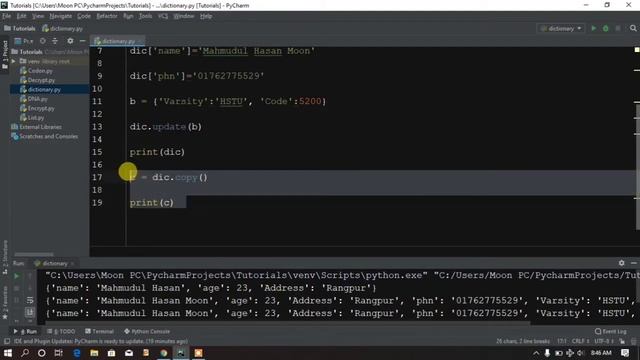Open the Project view selector dropdown
This screenshot has height=360, width=640.
[x=24, y=41]
